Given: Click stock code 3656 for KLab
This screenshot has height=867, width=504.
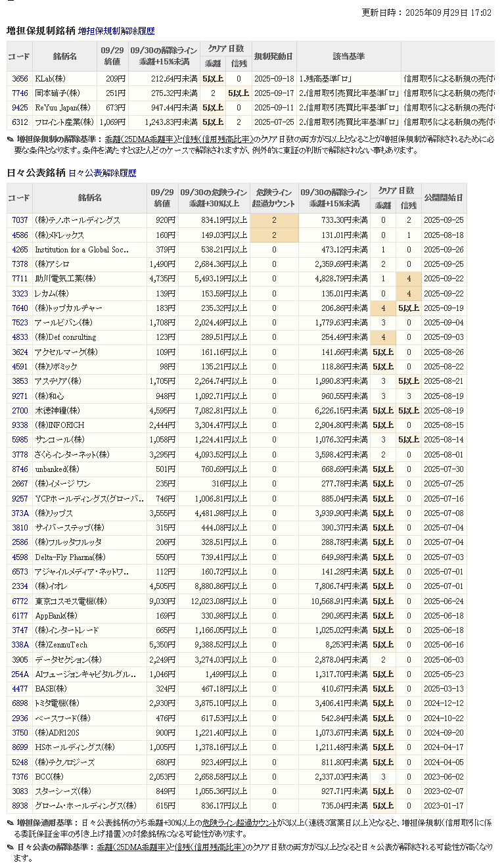Looking at the screenshot, I should (20, 79).
